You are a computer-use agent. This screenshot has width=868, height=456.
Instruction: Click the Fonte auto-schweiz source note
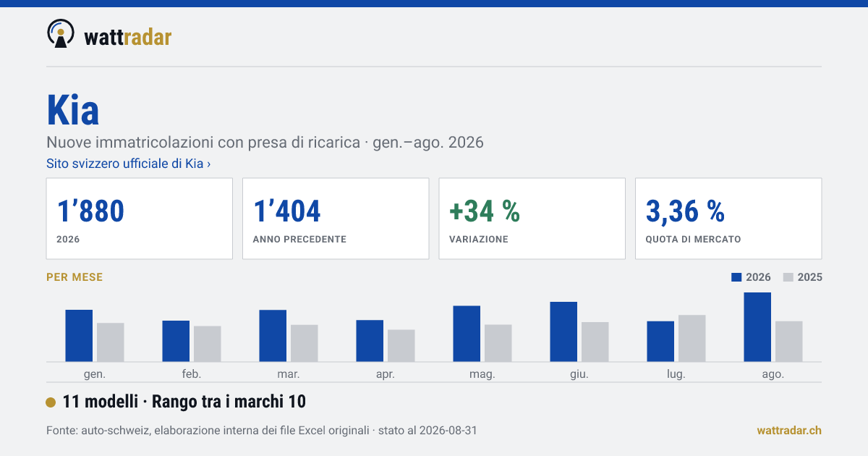[x=261, y=431]
